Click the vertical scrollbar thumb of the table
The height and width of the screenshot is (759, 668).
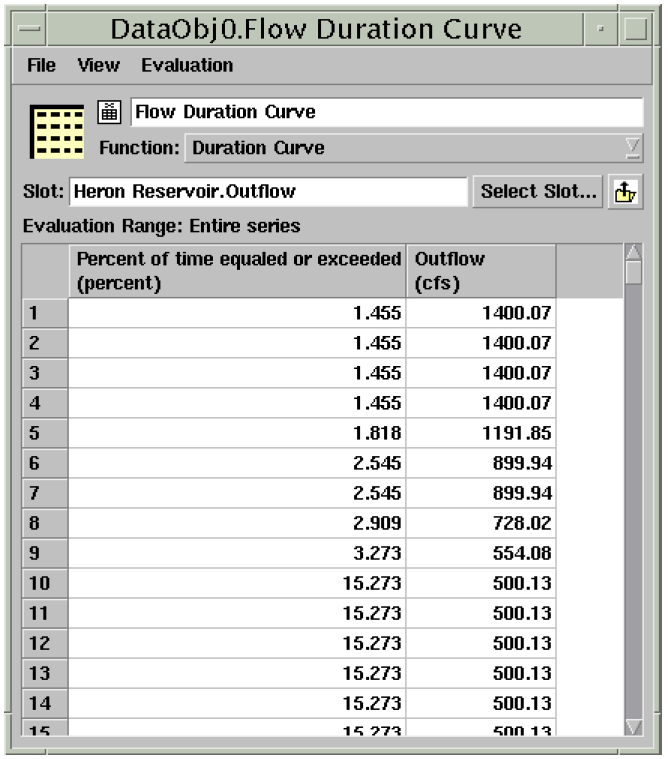click(633, 272)
